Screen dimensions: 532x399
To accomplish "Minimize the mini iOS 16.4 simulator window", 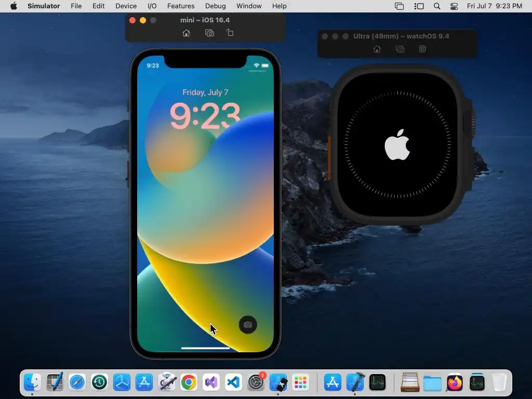I will click(x=143, y=20).
